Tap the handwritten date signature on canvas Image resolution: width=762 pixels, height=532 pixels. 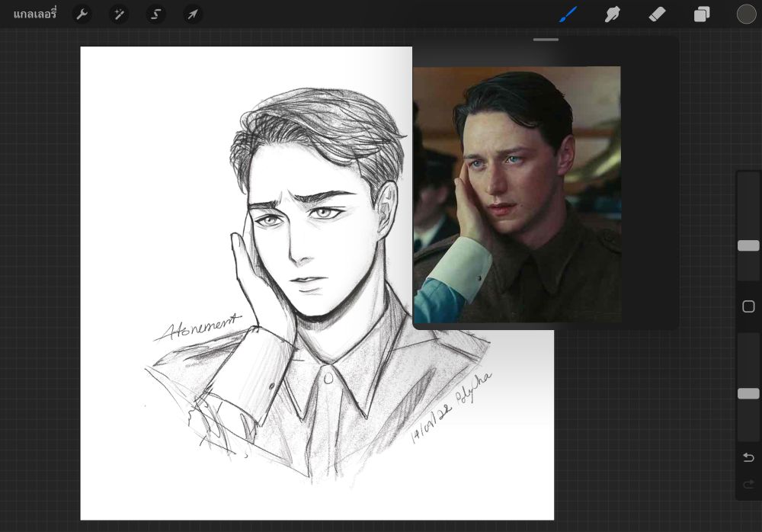coord(451,408)
